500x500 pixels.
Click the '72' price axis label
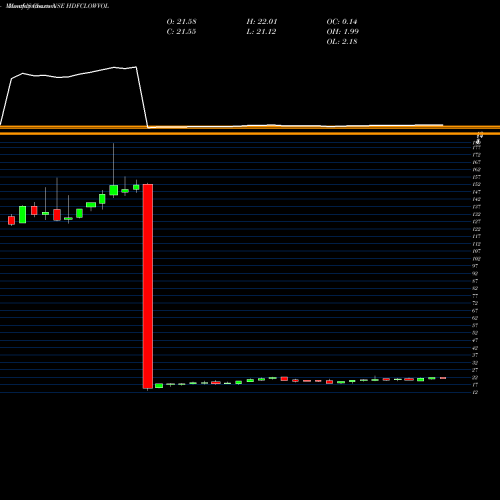coord(475,303)
